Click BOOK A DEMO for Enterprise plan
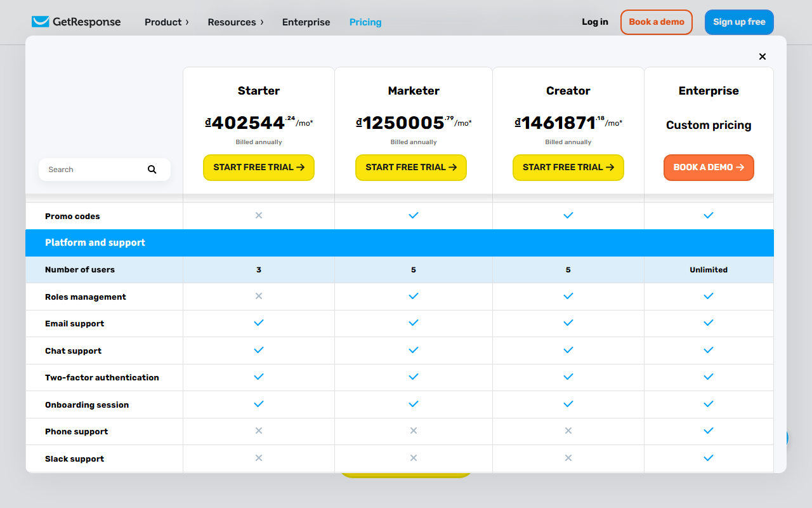812x508 pixels. [709, 168]
